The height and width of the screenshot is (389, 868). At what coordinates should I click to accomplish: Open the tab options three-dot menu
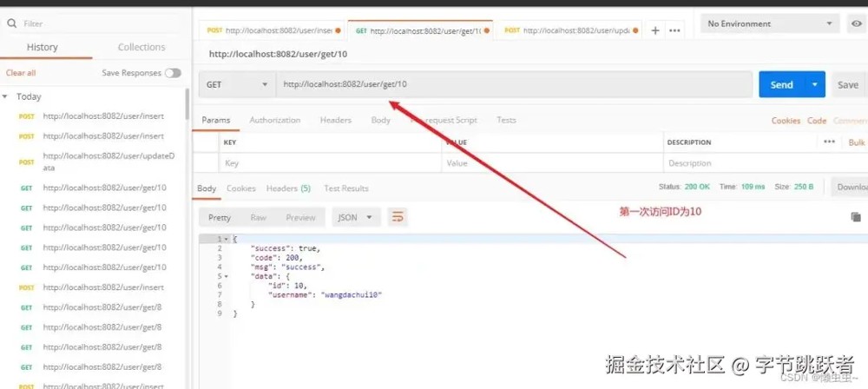[674, 30]
